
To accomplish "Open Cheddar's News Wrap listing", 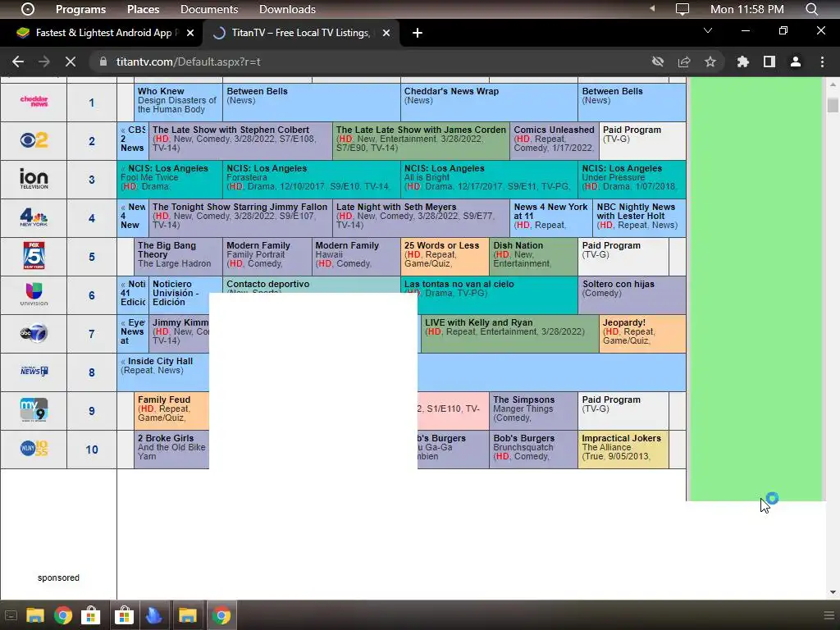I will [x=489, y=102].
